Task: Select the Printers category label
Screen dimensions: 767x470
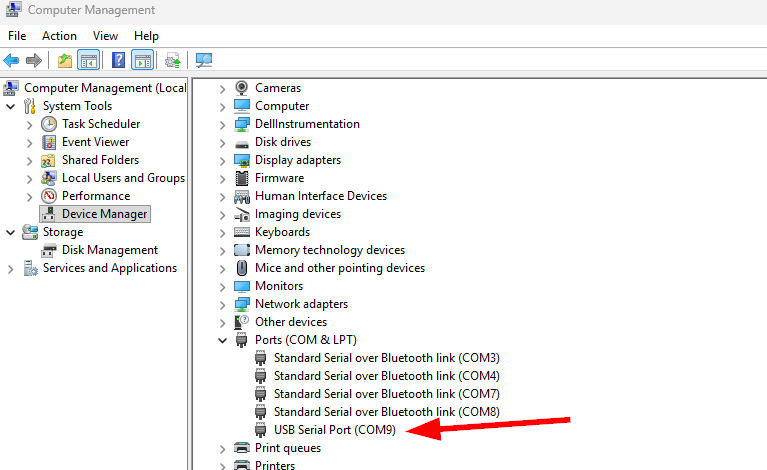Action: pyautogui.click(x=275, y=465)
